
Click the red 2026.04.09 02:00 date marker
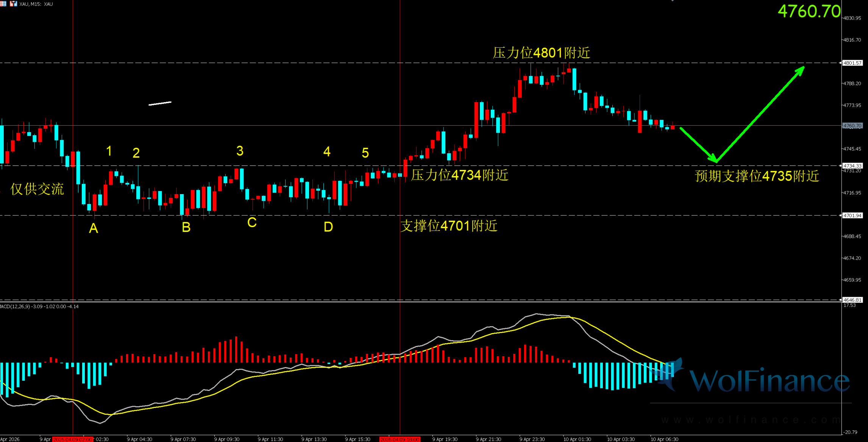72,439
